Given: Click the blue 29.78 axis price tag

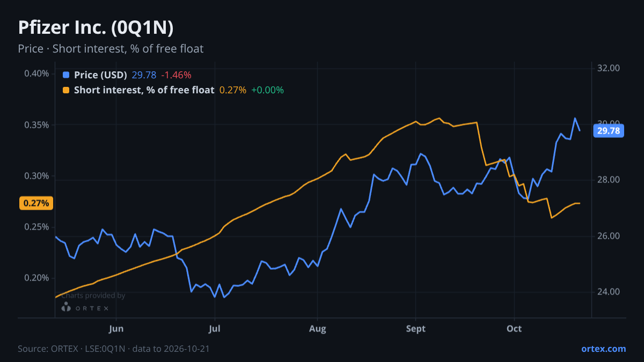Looking at the screenshot, I should [x=608, y=131].
